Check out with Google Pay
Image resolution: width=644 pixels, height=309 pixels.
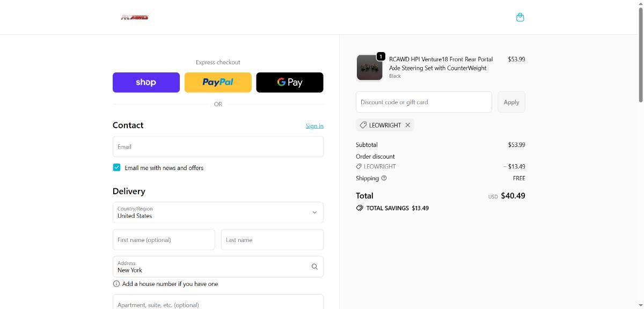click(x=290, y=82)
